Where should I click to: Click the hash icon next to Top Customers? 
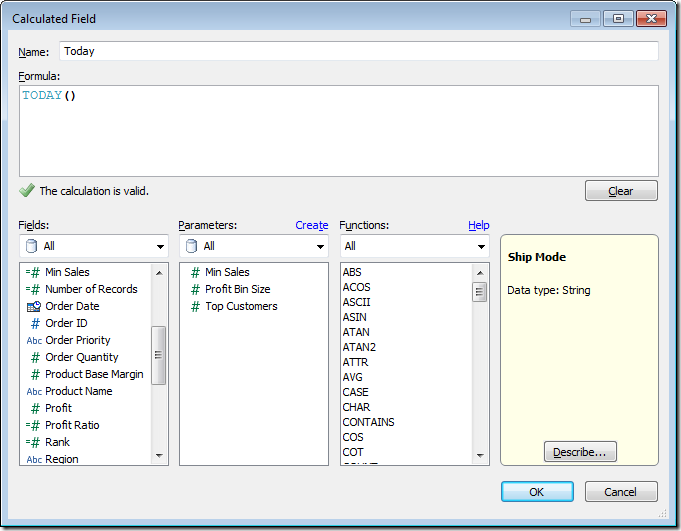195,306
